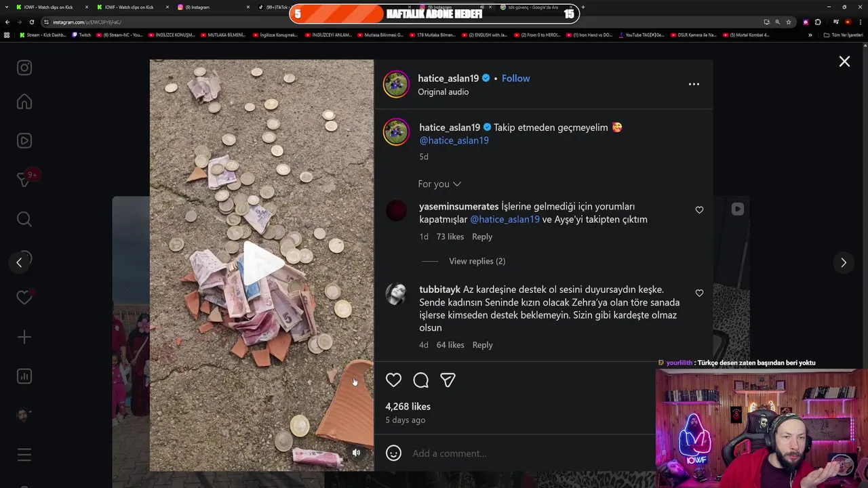Share the post with the paper plane icon
This screenshot has height=488, width=868.
pyautogui.click(x=448, y=380)
